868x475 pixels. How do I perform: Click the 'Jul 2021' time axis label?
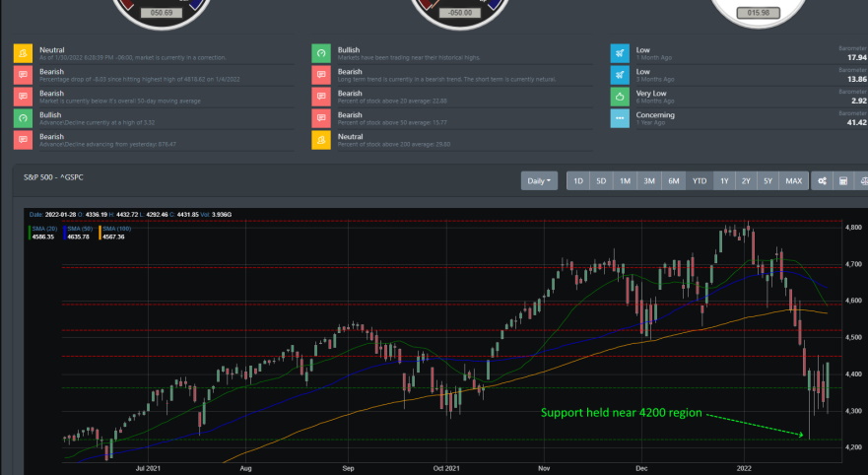click(x=148, y=468)
